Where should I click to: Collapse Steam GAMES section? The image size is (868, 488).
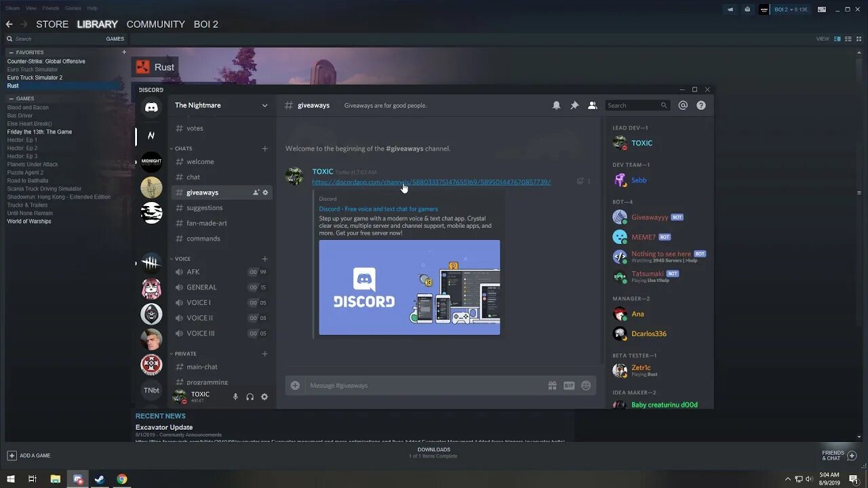coord(11,98)
